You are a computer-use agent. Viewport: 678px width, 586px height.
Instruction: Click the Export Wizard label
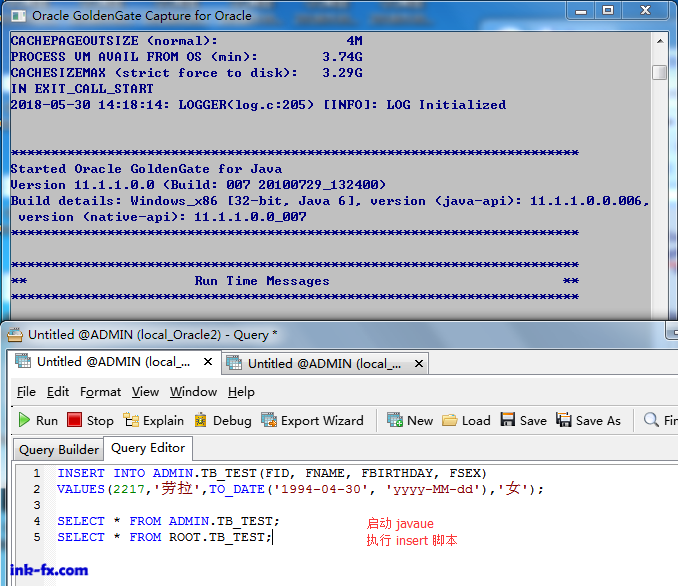(322, 420)
